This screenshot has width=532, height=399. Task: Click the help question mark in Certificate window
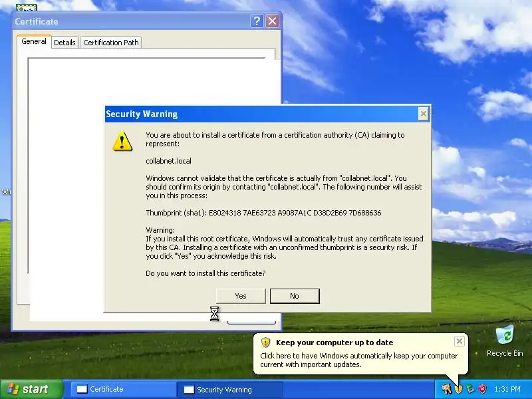(x=257, y=21)
